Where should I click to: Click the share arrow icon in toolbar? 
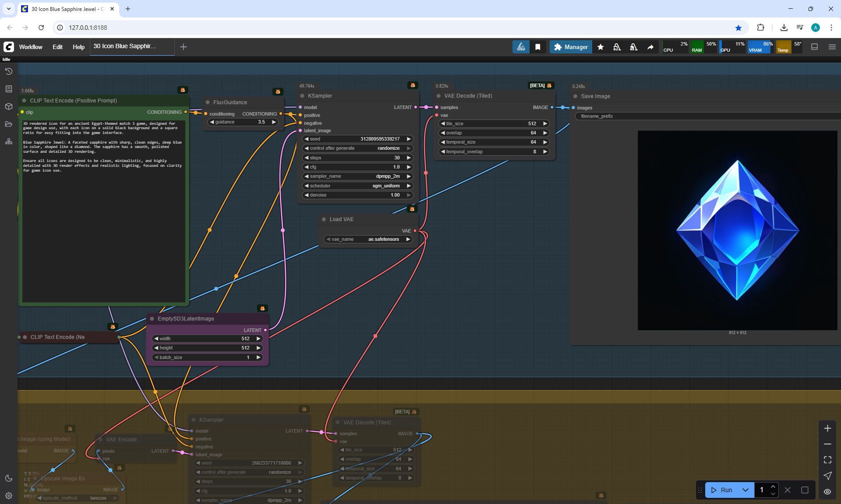coord(650,47)
